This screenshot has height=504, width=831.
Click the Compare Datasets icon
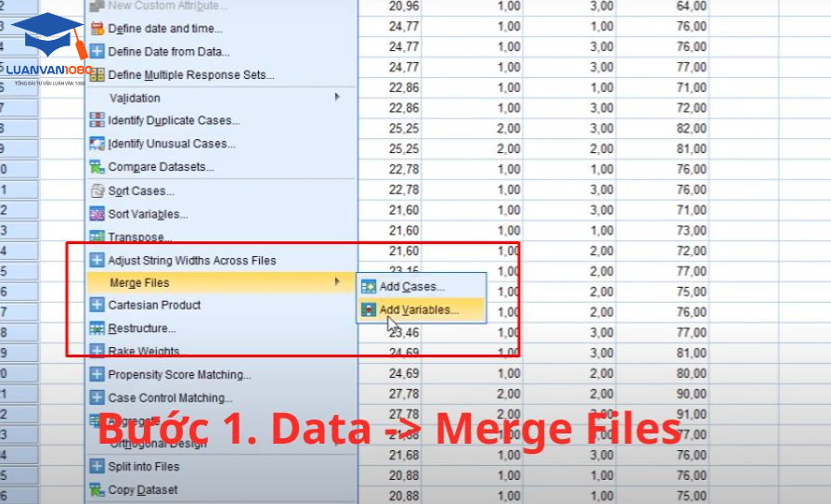[97, 167]
